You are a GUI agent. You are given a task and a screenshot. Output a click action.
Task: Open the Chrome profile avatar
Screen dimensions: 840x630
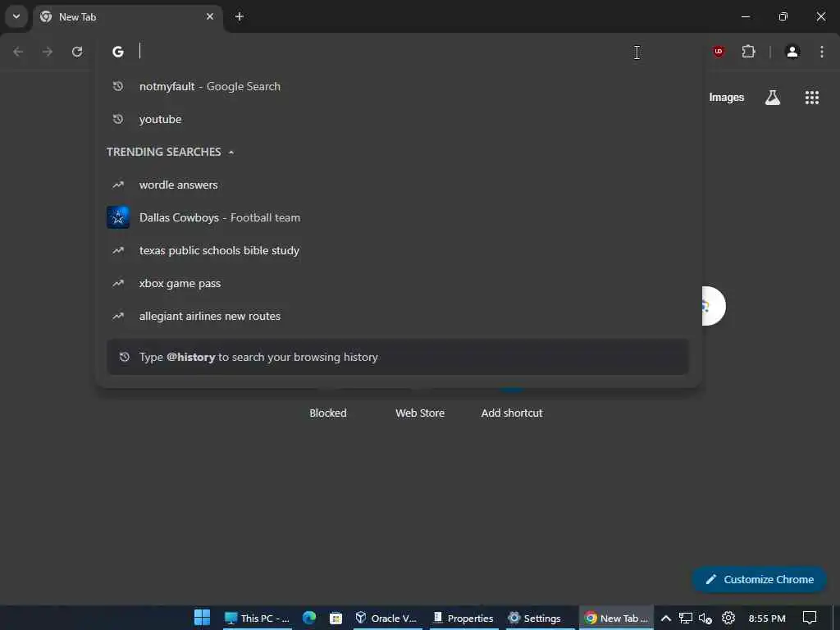792,52
